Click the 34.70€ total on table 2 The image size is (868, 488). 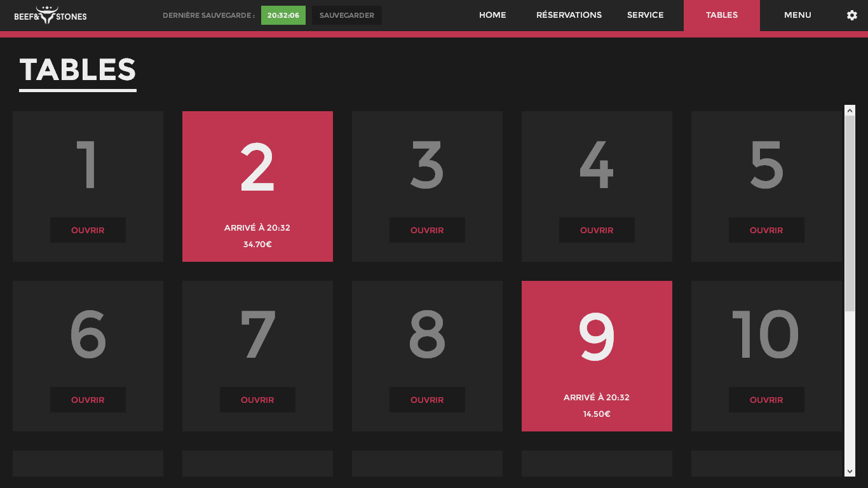(257, 244)
